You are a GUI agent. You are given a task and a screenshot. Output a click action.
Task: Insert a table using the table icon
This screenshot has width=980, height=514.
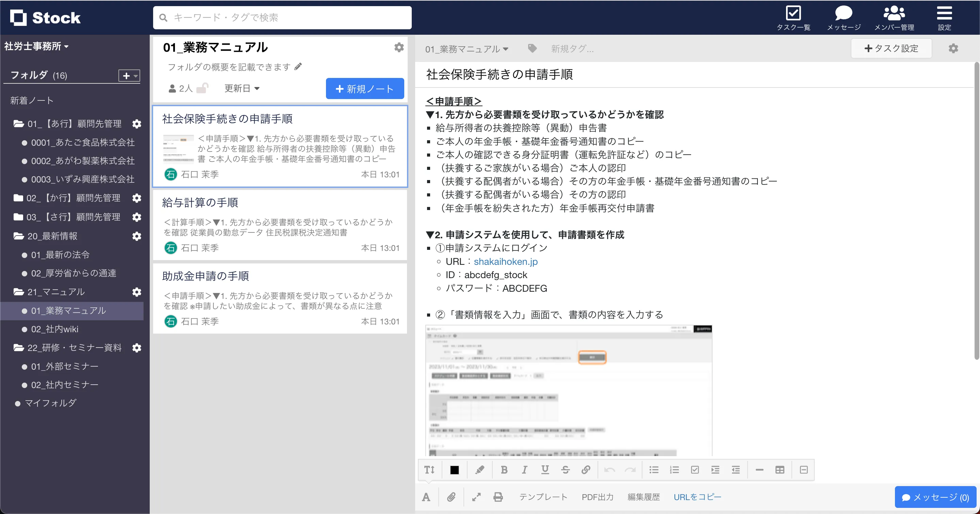(780, 469)
